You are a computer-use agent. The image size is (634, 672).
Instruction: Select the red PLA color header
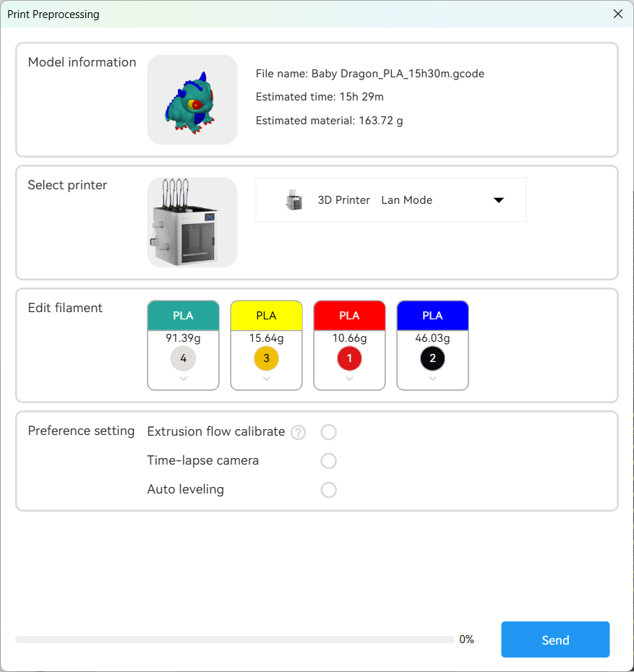pyautogui.click(x=349, y=316)
